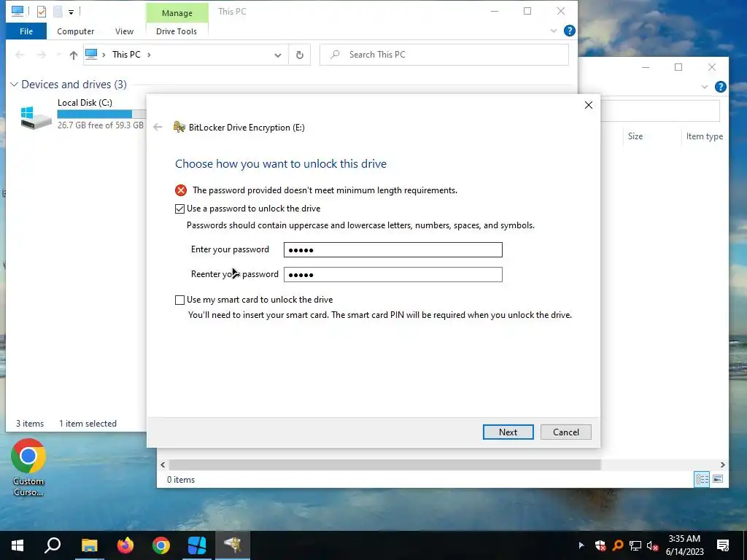Launch Firefox from the taskbar
The width and height of the screenshot is (747, 560).
pos(125,545)
